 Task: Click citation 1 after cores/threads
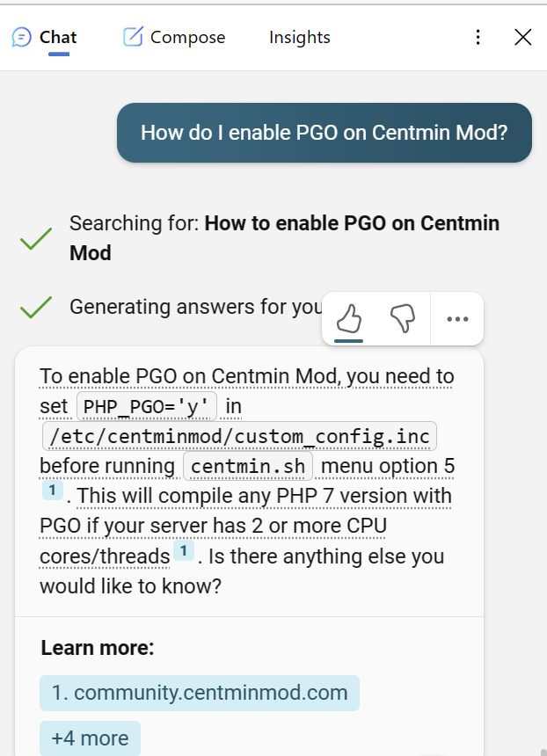[x=184, y=550]
